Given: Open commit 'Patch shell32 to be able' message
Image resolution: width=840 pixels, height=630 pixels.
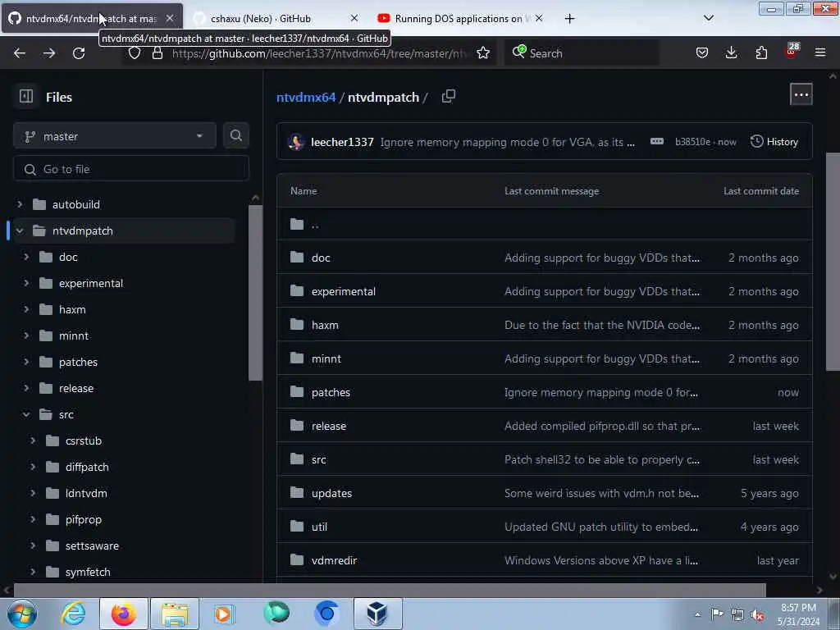Looking at the screenshot, I should pos(601,459).
